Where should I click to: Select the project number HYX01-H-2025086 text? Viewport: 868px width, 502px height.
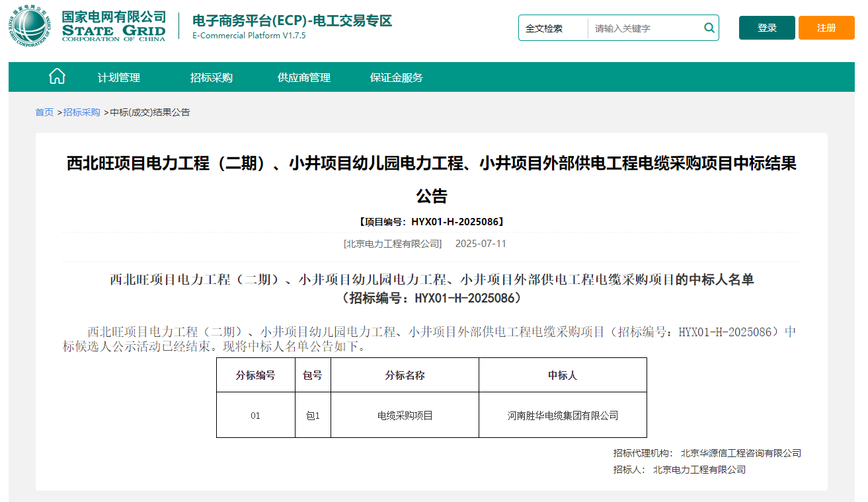click(434, 221)
